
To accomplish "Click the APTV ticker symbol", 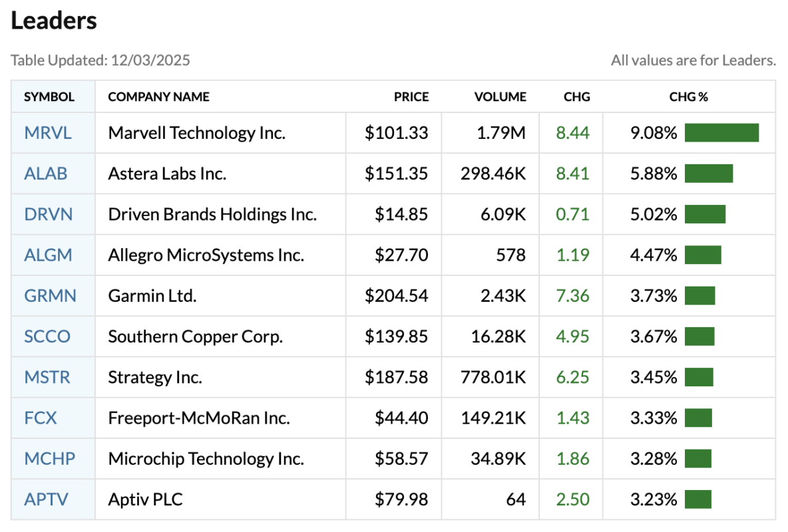I will coord(46,499).
